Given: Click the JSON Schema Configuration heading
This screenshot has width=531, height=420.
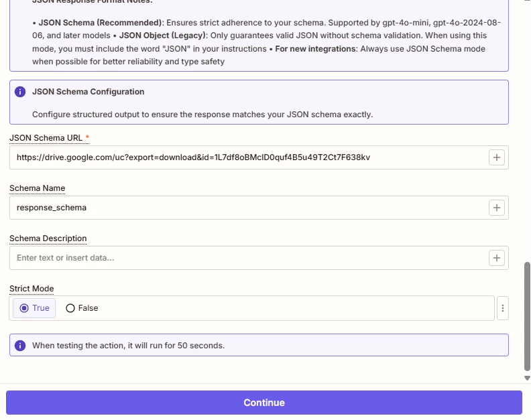Looking at the screenshot, I should (x=88, y=92).
